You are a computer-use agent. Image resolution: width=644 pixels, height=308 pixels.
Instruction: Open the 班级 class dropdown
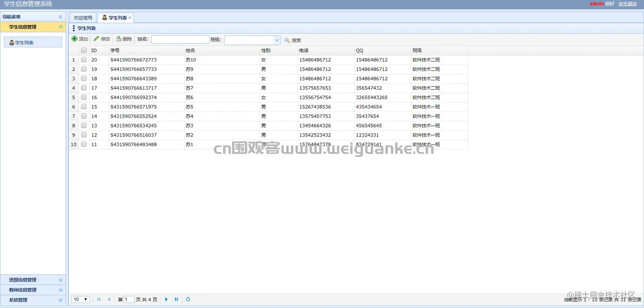click(277, 40)
